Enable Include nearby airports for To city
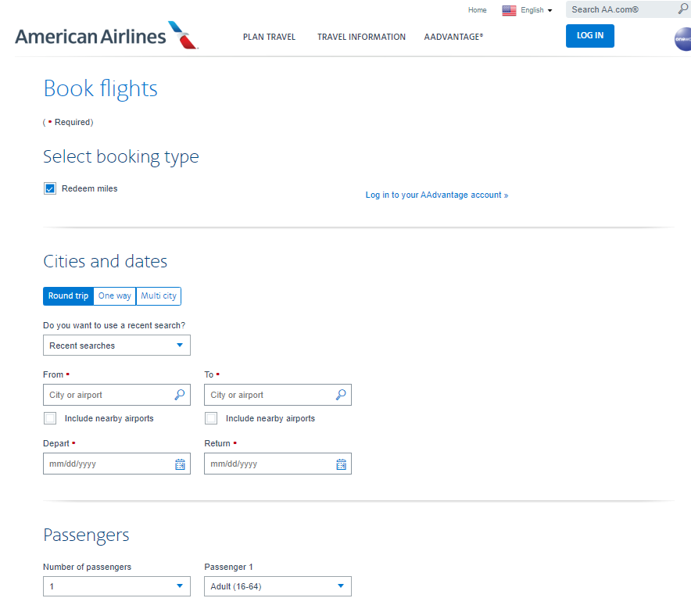 [x=211, y=418]
